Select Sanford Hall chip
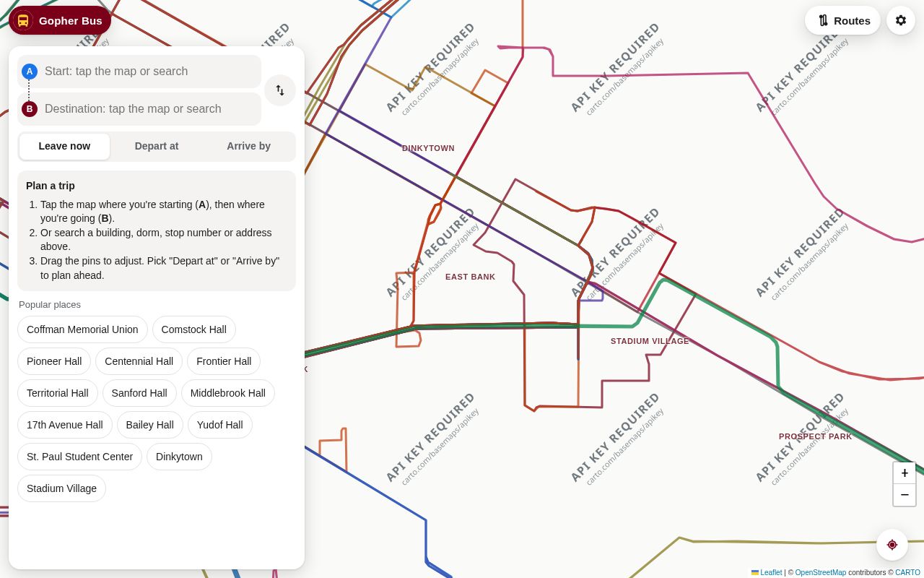The image size is (924, 578). click(x=139, y=393)
